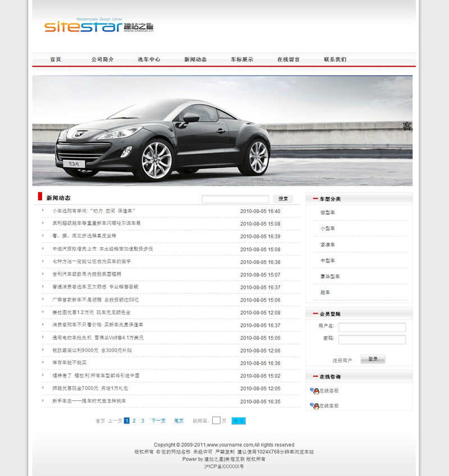Click the second 在线客服 QQ icon
449x476 pixels.
[x=314, y=405]
